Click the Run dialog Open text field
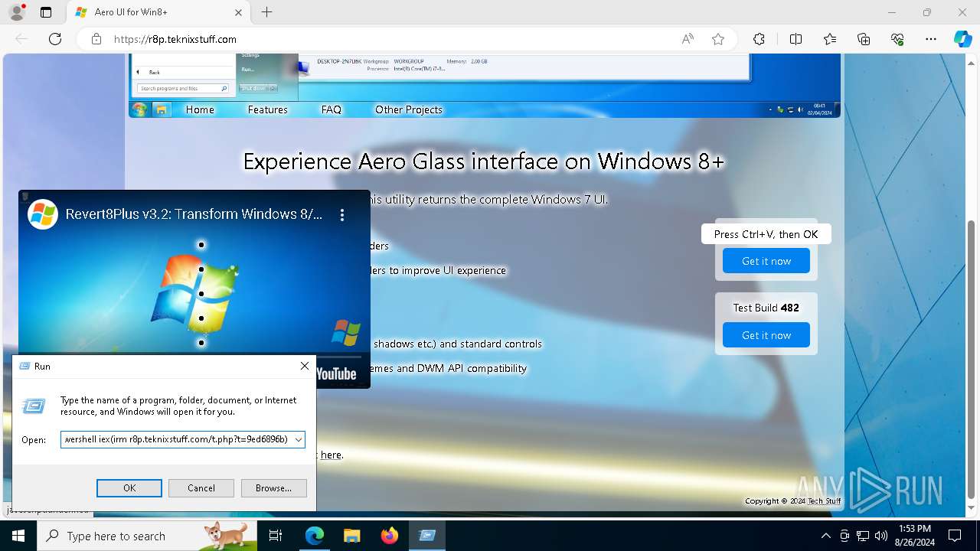 (176, 440)
